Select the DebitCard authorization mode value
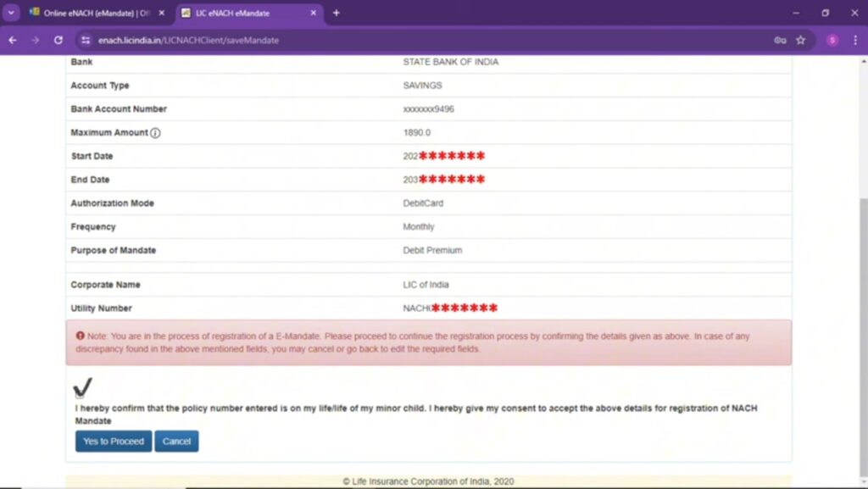This screenshot has width=868, height=489. 423,203
